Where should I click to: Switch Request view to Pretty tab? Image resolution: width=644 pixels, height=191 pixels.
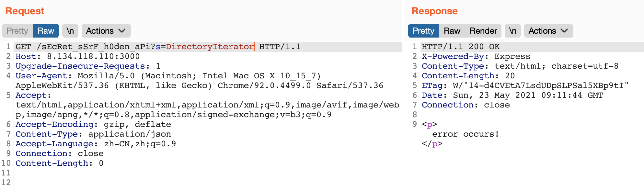17,31
